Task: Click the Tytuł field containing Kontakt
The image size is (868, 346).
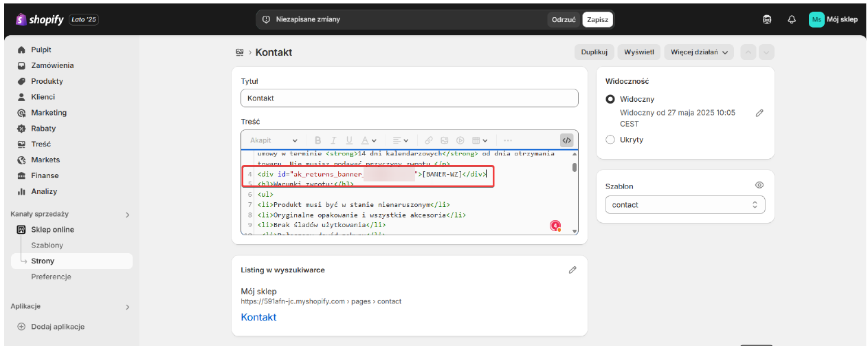Action: (409, 98)
